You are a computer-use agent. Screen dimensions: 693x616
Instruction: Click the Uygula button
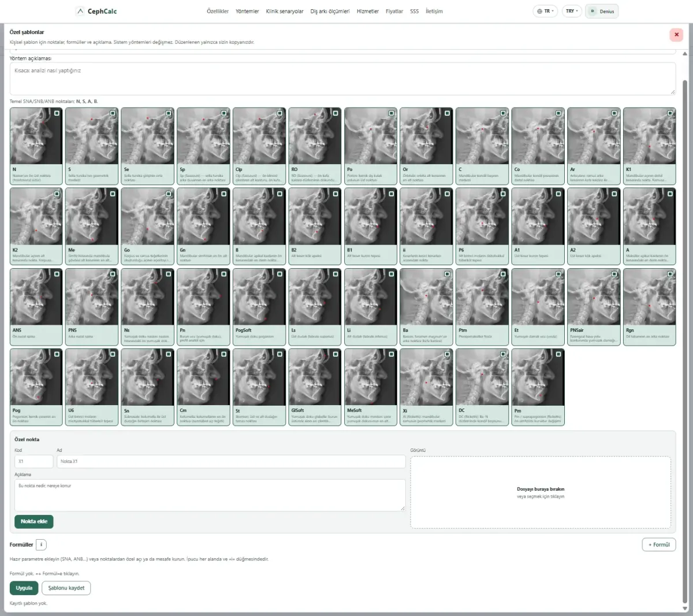24,588
